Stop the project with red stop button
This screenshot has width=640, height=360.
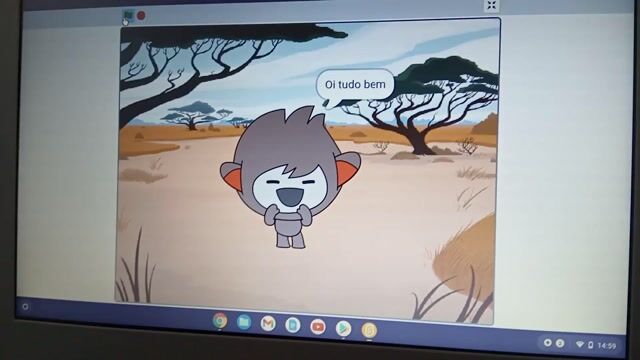[141, 16]
